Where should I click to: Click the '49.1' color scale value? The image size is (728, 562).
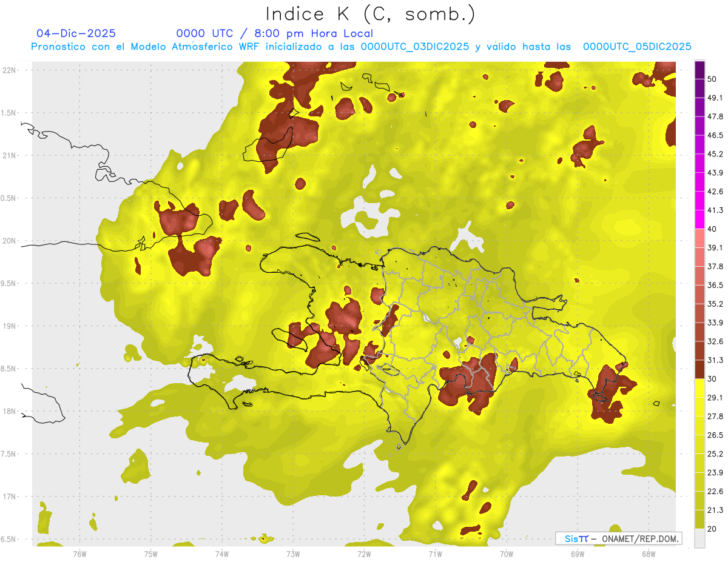coord(715,98)
